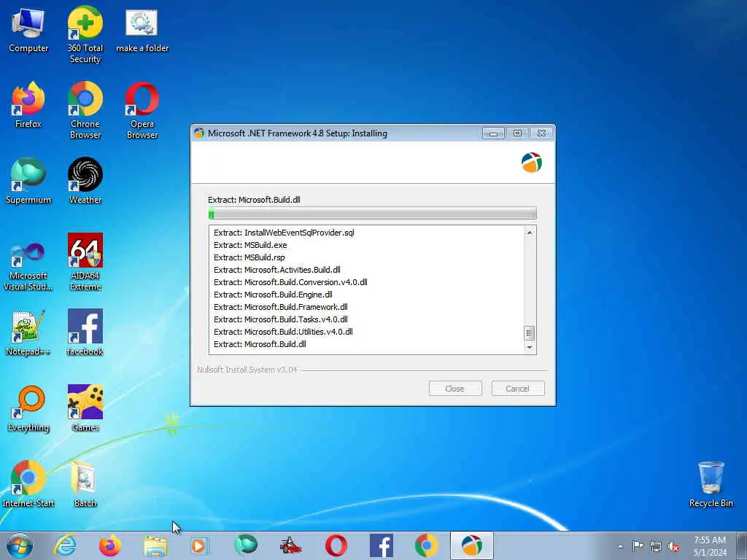The height and width of the screenshot is (560, 747).
Task: Click the Windows Start orb
Action: [x=20, y=545]
